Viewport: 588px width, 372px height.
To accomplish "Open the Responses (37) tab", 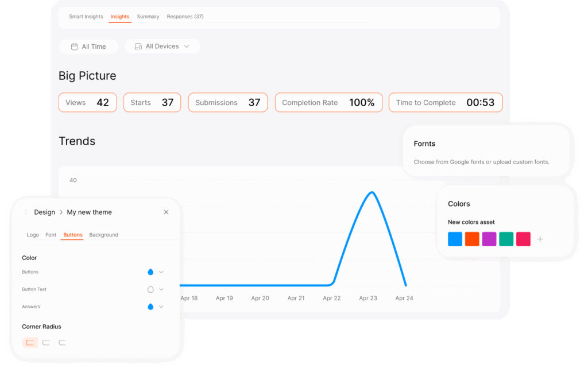I will coord(185,17).
